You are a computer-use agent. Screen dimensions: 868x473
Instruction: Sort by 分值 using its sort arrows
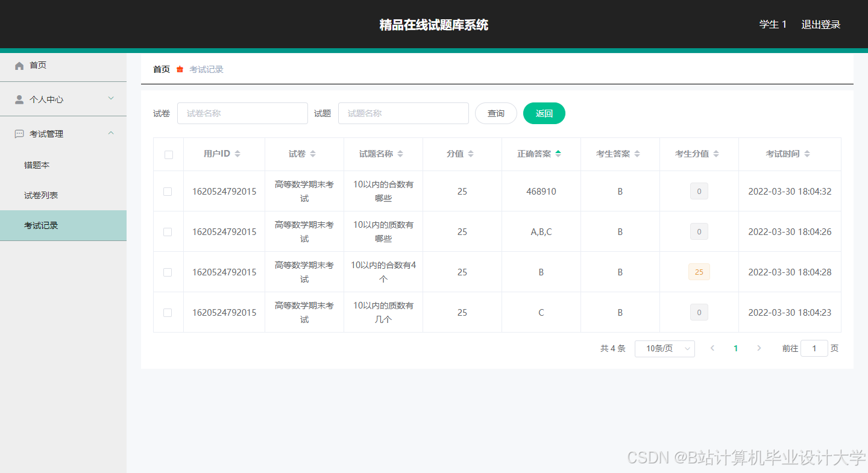point(471,154)
